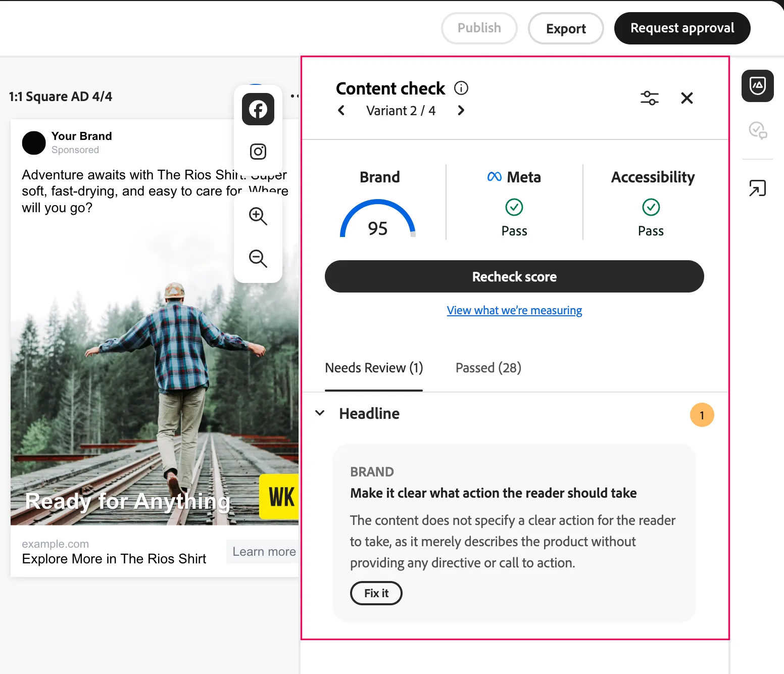Go to next variant
784x674 pixels.
click(x=461, y=110)
